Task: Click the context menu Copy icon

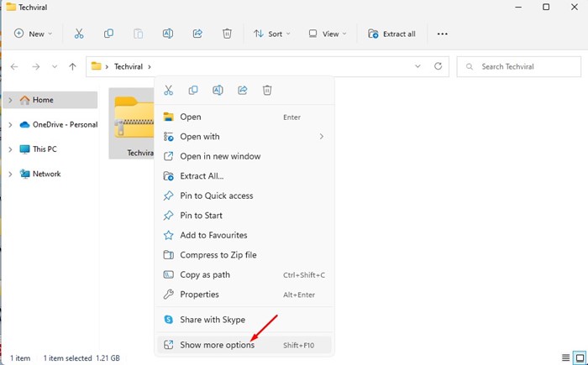Action: (x=193, y=90)
